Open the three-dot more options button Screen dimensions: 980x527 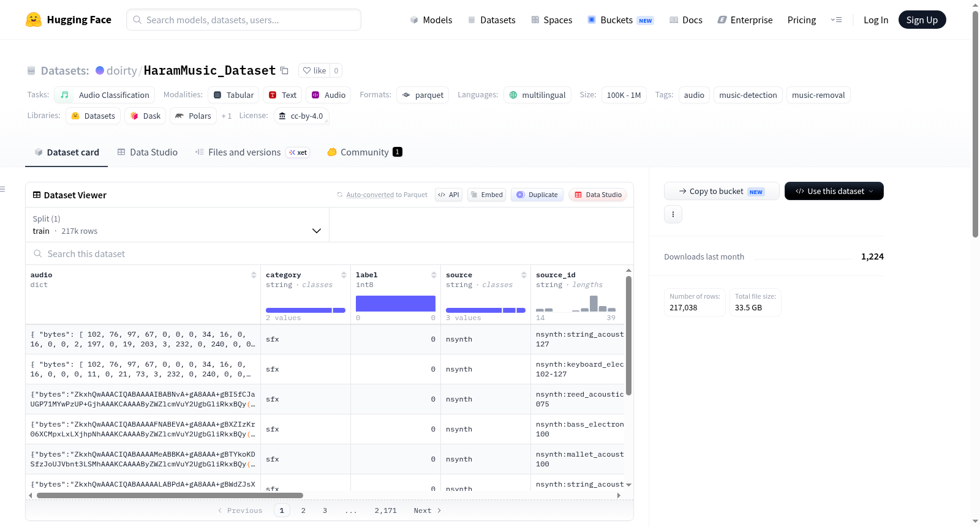pyautogui.click(x=673, y=214)
